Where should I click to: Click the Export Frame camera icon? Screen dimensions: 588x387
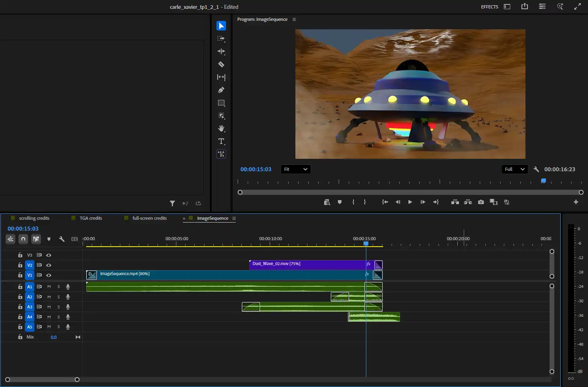(481, 202)
